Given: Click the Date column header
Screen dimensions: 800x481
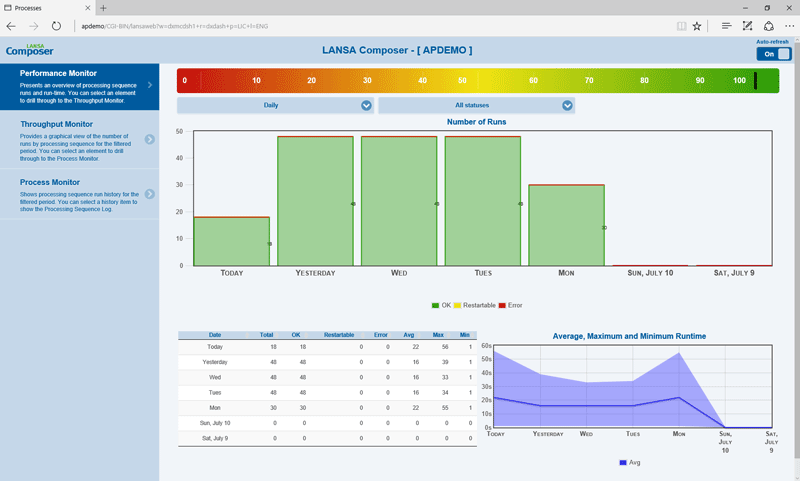Looking at the screenshot, I should [x=215, y=335].
